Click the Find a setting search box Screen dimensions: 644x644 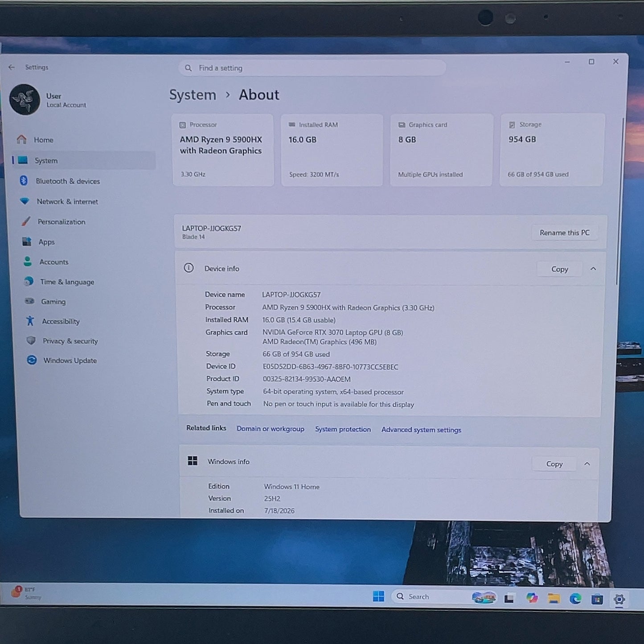pyautogui.click(x=312, y=68)
